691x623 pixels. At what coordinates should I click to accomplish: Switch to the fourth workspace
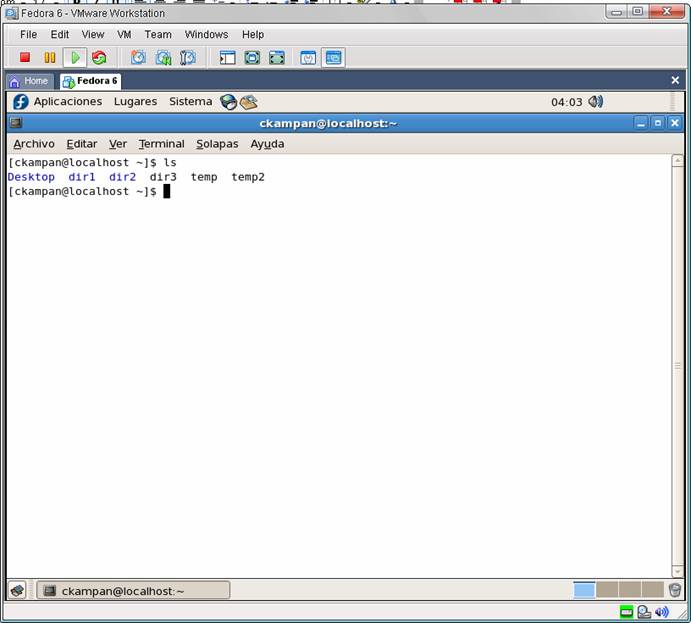pos(653,590)
